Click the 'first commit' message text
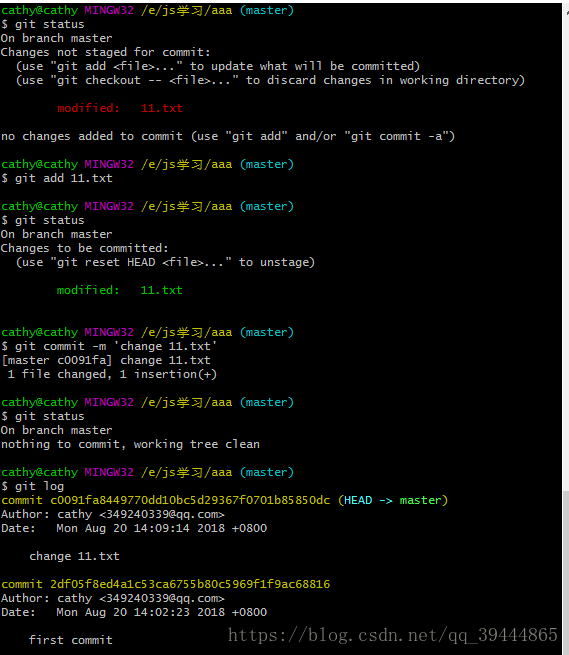The height and width of the screenshot is (655, 569). pos(71,640)
